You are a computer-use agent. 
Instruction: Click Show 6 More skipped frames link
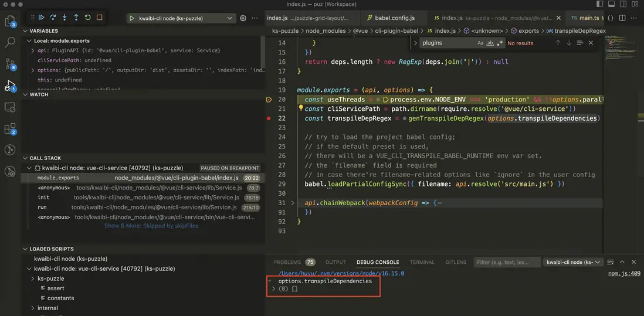click(151, 226)
